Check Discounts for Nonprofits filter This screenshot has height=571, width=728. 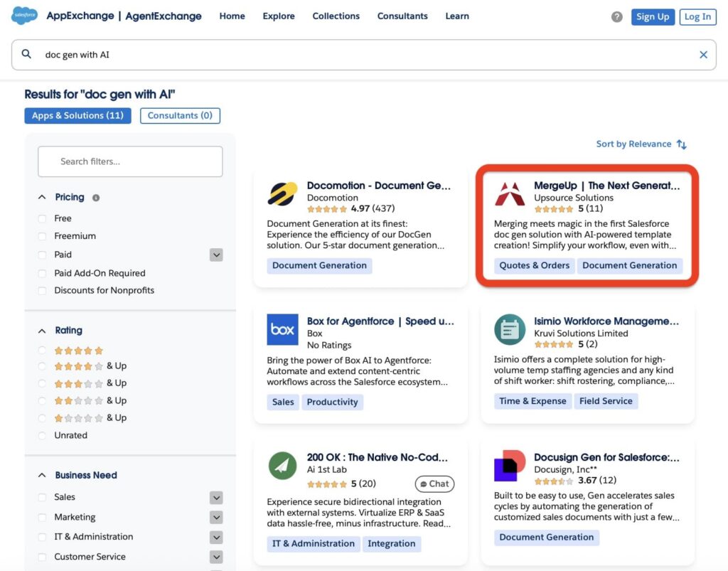click(x=42, y=291)
